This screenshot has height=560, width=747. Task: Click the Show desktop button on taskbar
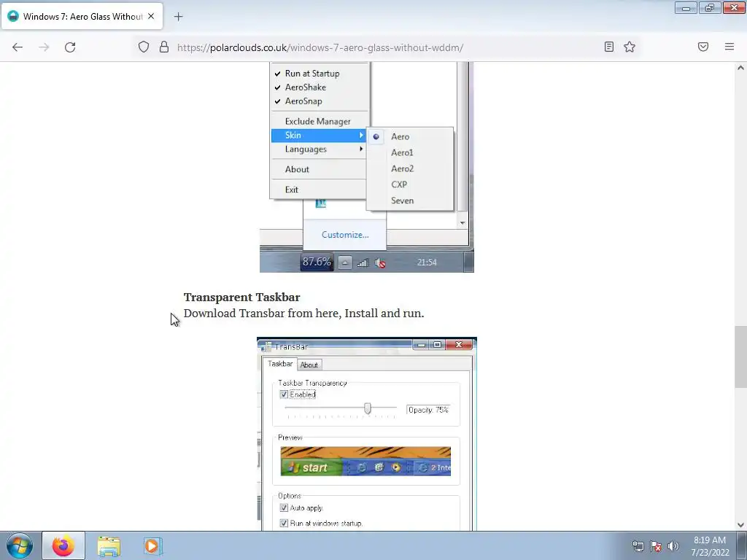click(742, 545)
